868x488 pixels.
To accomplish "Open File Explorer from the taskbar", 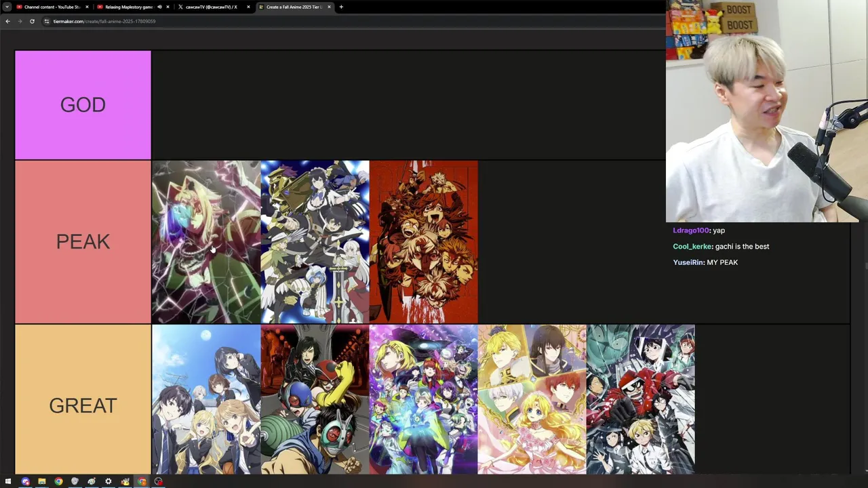I will click(x=41, y=482).
